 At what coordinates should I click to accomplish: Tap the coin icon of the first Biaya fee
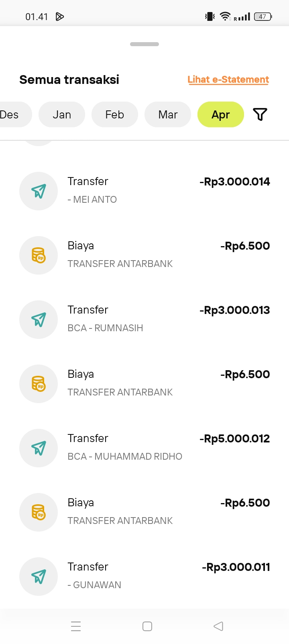tap(39, 255)
